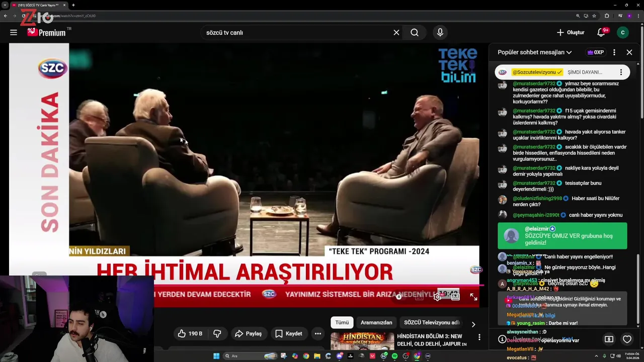Send a heart reaction in chat
The height and width of the screenshot is (362, 644).
(627, 339)
